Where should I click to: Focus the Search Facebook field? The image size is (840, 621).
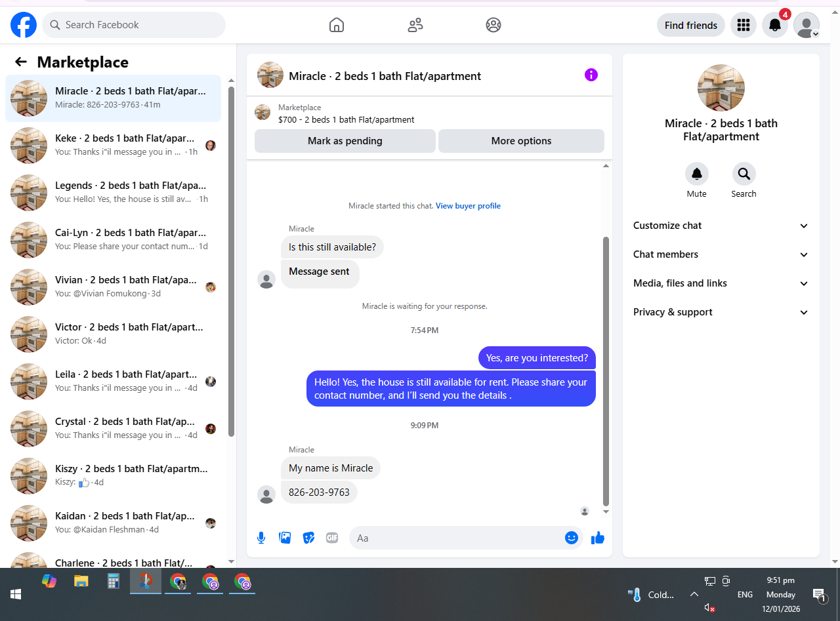(134, 25)
